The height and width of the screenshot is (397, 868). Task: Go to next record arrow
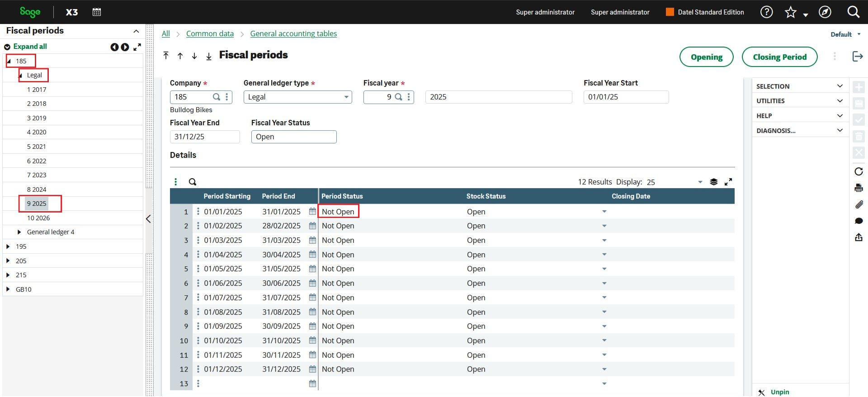[194, 56]
